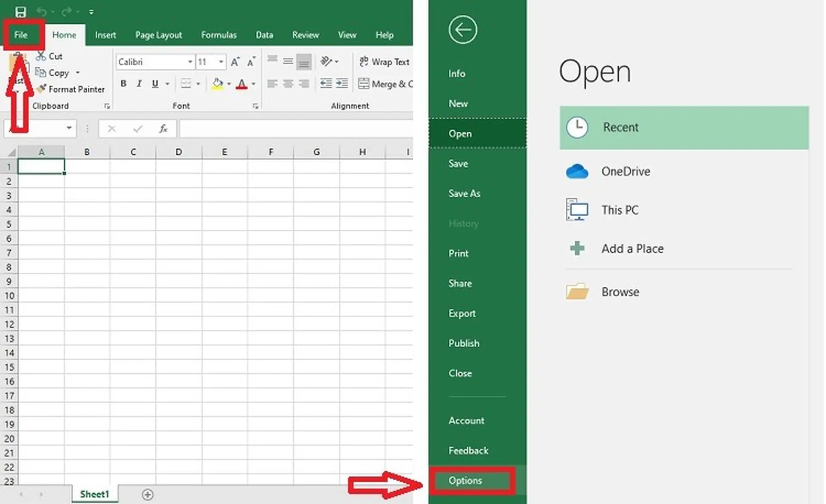826x504 pixels.
Task: Select OneDrive as save location
Action: tap(626, 171)
